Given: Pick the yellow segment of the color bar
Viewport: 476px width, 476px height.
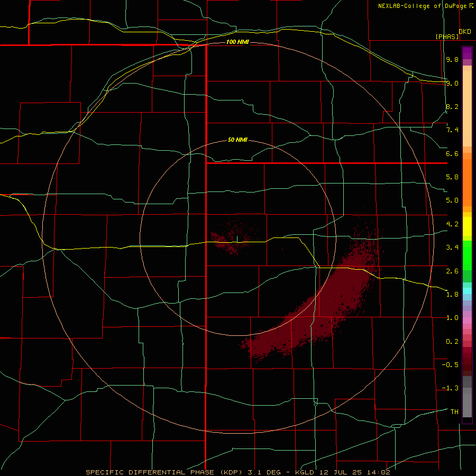Looking at the screenshot, I should point(467,226).
